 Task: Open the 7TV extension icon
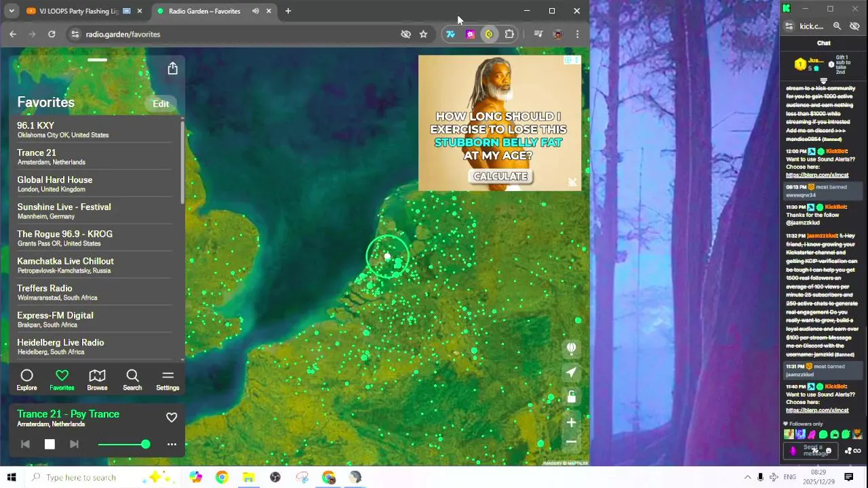[450, 34]
